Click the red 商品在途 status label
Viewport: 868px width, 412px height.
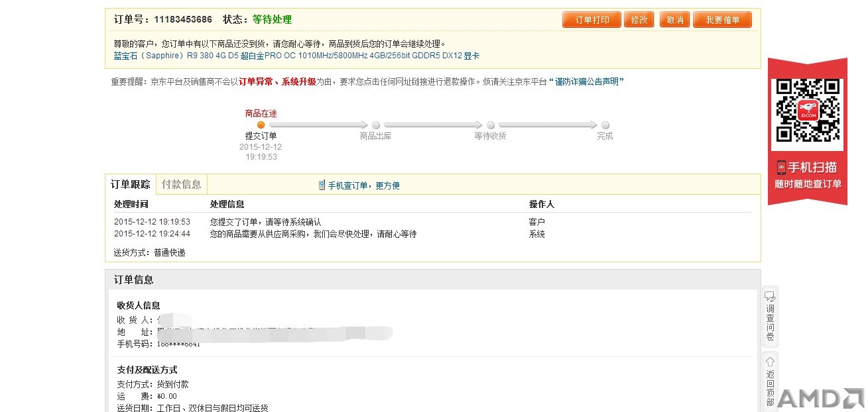coord(261,113)
